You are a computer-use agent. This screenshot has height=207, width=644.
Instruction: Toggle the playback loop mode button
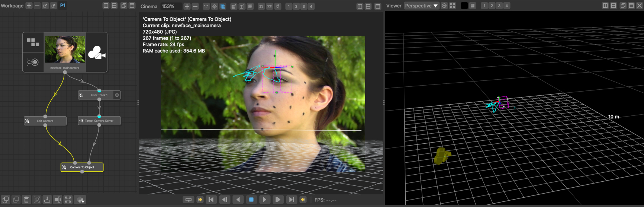tap(189, 200)
